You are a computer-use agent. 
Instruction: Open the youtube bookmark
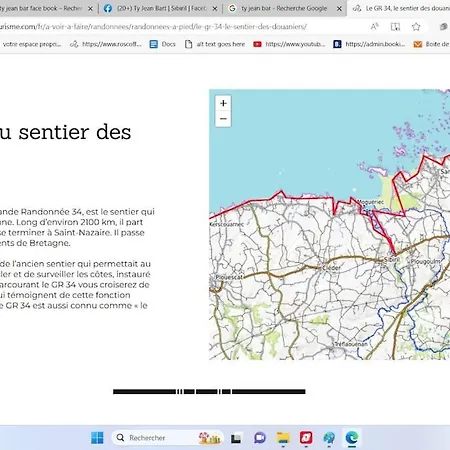289,44
